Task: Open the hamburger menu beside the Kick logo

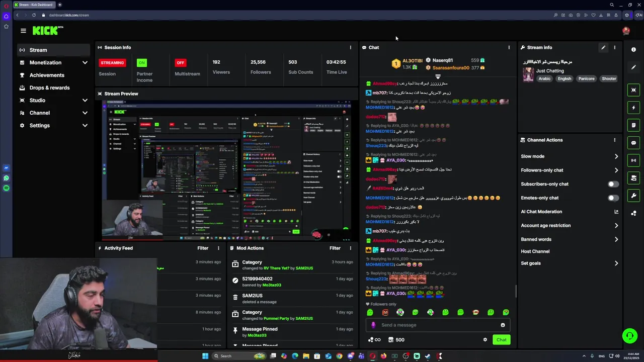Action: point(23,31)
